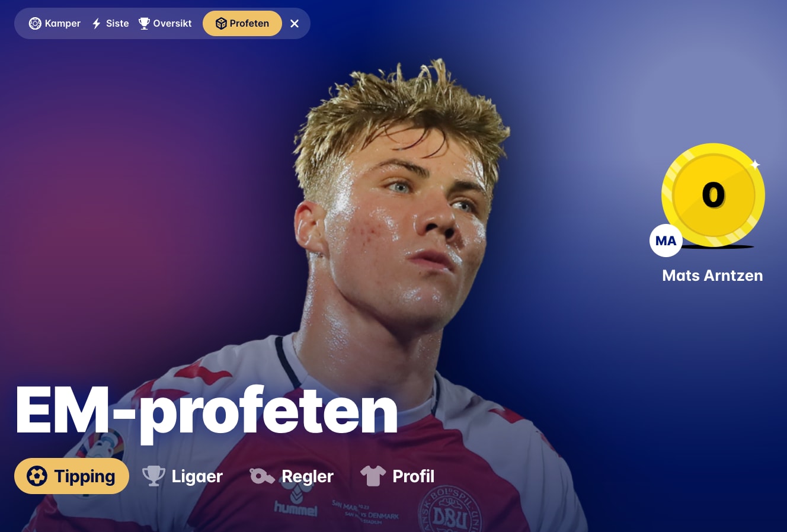Click the gold coin showing 0 points
The image size is (787, 532).
coord(714,195)
